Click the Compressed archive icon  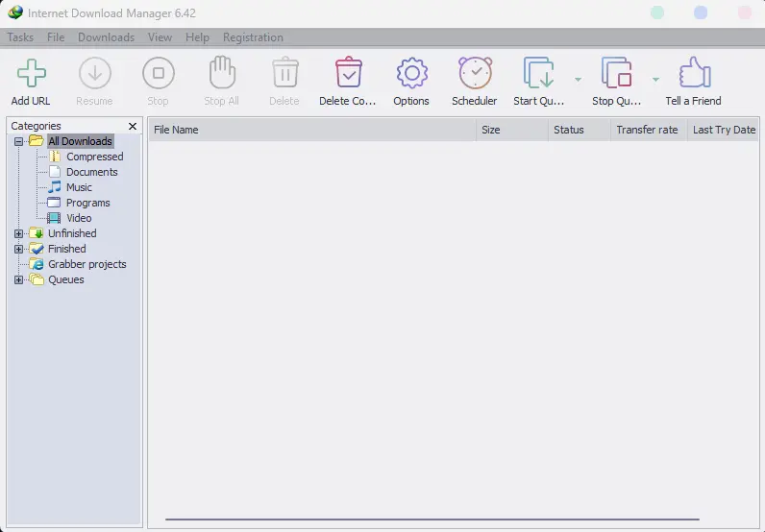pyautogui.click(x=55, y=157)
